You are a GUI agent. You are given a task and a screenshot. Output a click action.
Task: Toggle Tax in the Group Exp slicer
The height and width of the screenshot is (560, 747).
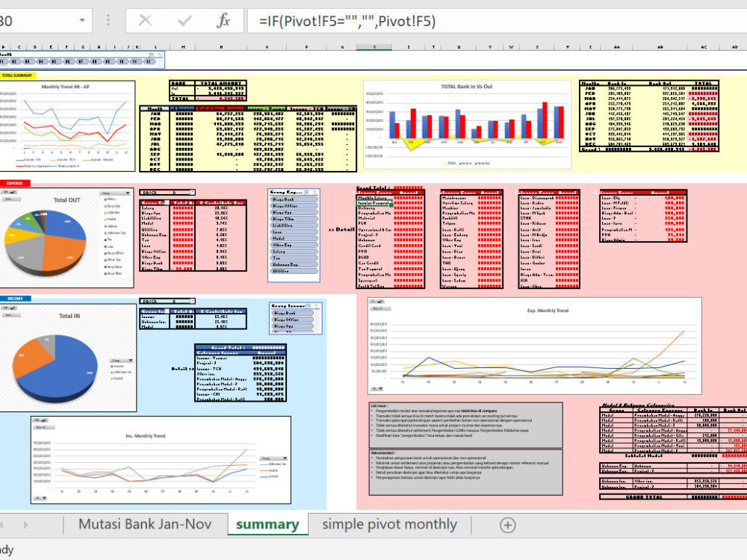(x=294, y=258)
